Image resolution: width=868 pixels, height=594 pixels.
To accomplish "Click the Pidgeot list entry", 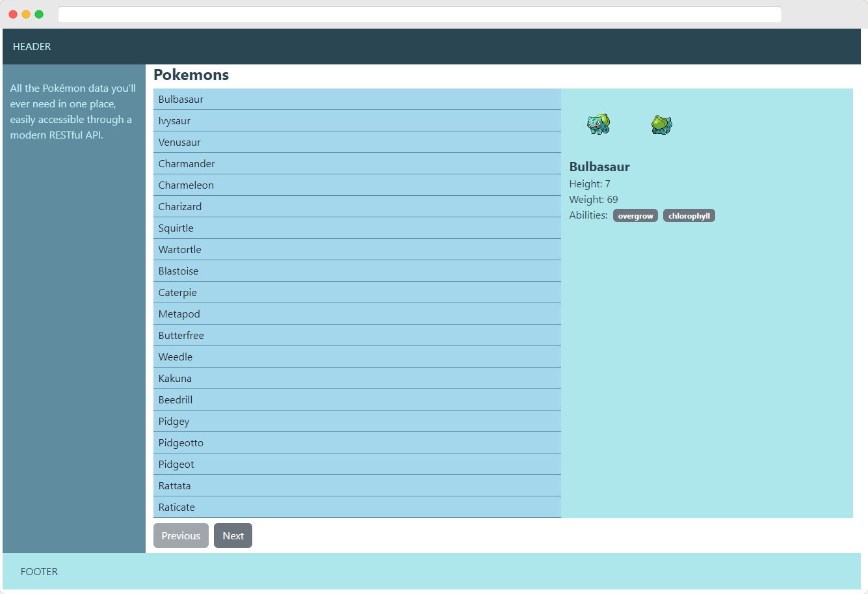I will (357, 465).
